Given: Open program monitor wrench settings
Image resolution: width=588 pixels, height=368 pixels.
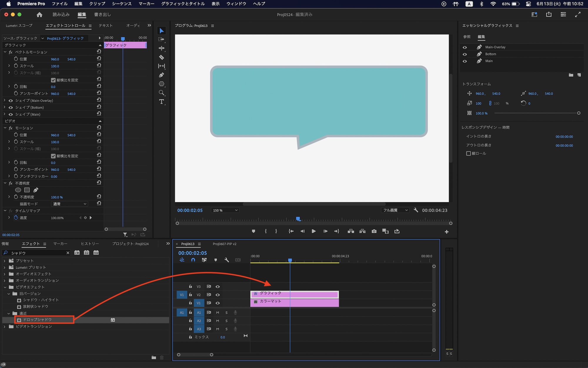Looking at the screenshot, I should tap(416, 210).
